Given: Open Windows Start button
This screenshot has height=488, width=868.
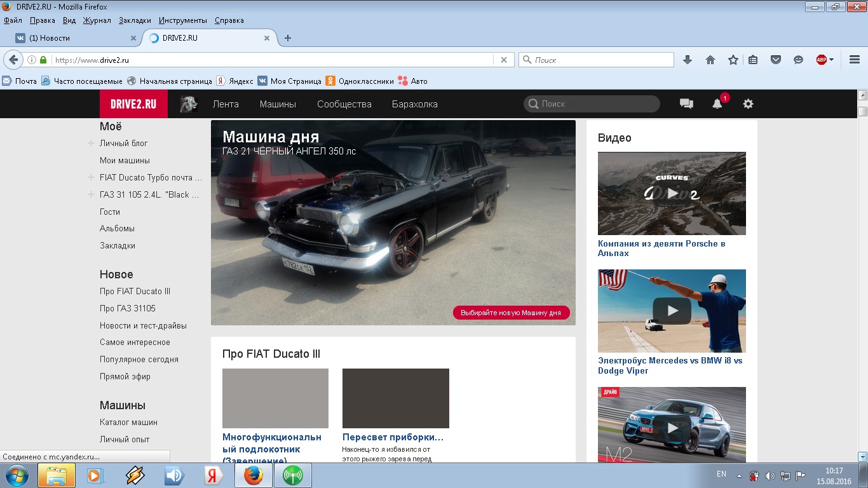Looking at the screenshot, I should [x=16, y=475].
